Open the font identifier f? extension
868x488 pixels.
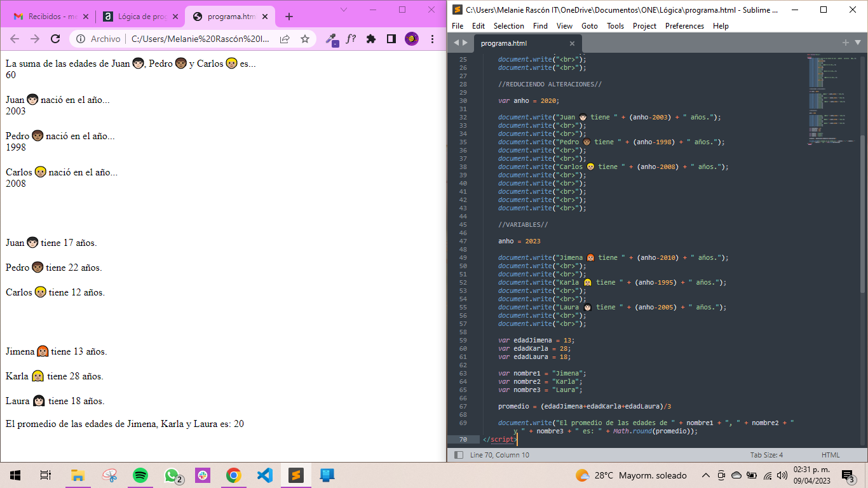(351, 39)
